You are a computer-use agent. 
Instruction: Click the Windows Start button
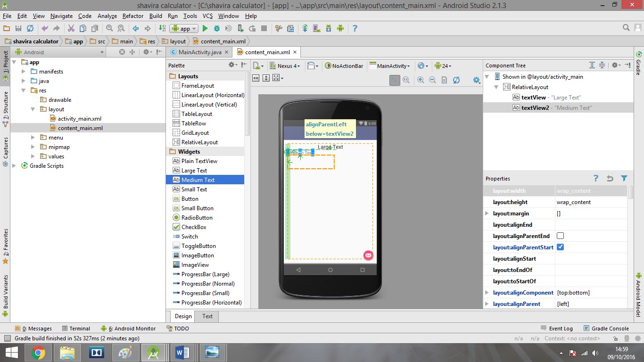pos(11,353)
